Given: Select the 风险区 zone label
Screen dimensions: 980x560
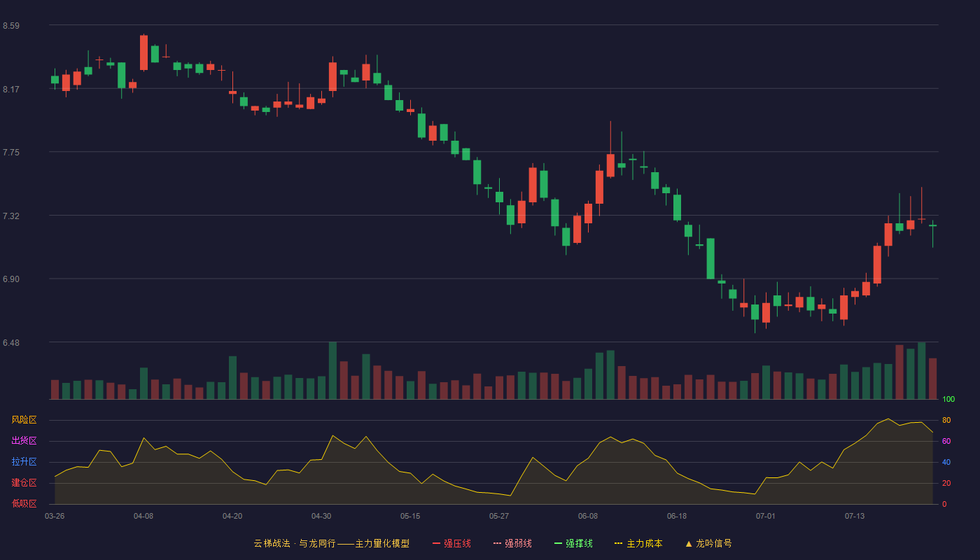Looking at the screenshot, I should coord(24,420).
